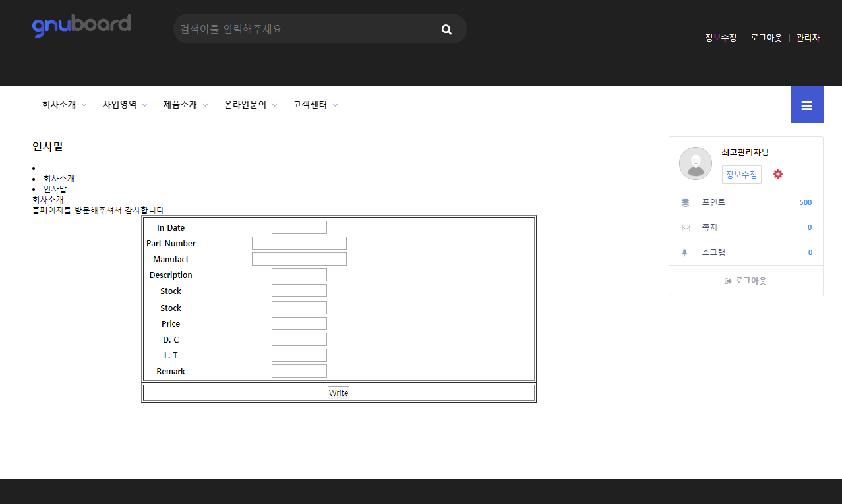Expand the 사업영역 menu
The height and width of the screenshot is (504, 842).
[x=124, y=105]
